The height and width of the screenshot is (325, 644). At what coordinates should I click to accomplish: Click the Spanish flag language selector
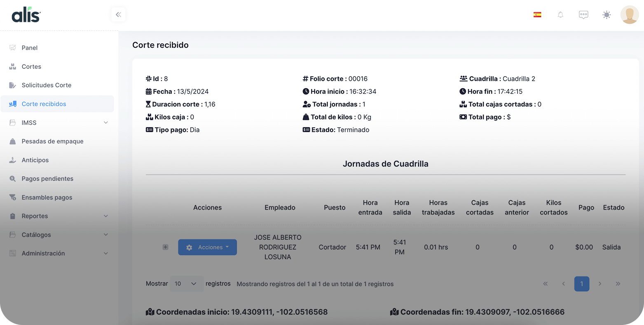(x=537, y=15)
